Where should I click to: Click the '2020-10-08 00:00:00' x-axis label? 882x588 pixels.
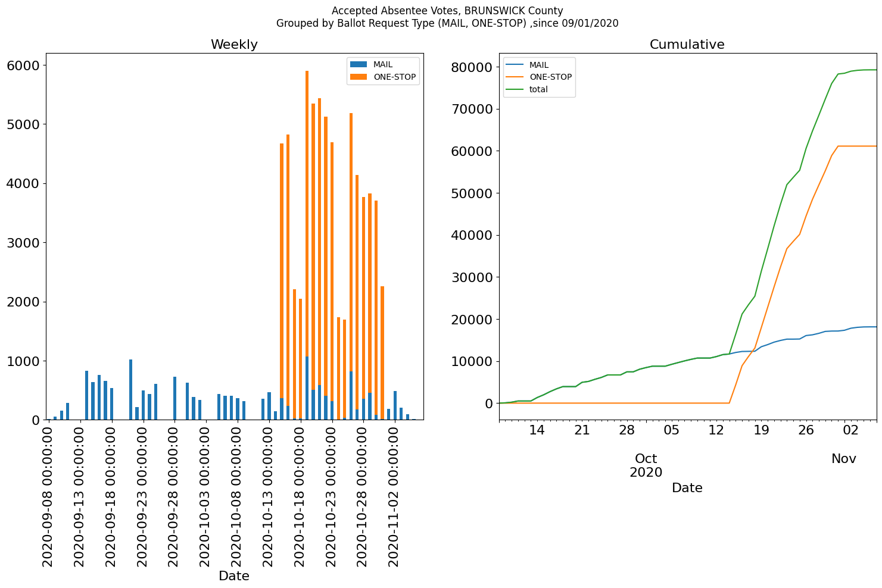tap(237, 496)
